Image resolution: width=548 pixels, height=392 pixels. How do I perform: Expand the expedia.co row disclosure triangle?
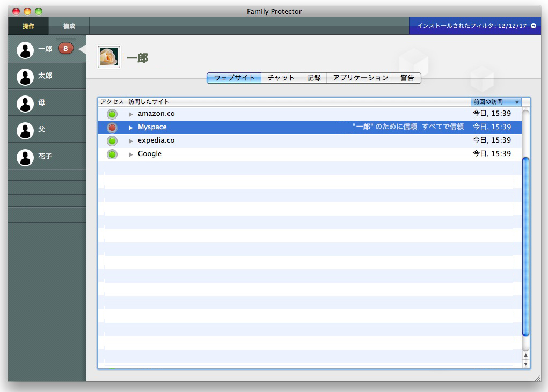pos(131,141)
